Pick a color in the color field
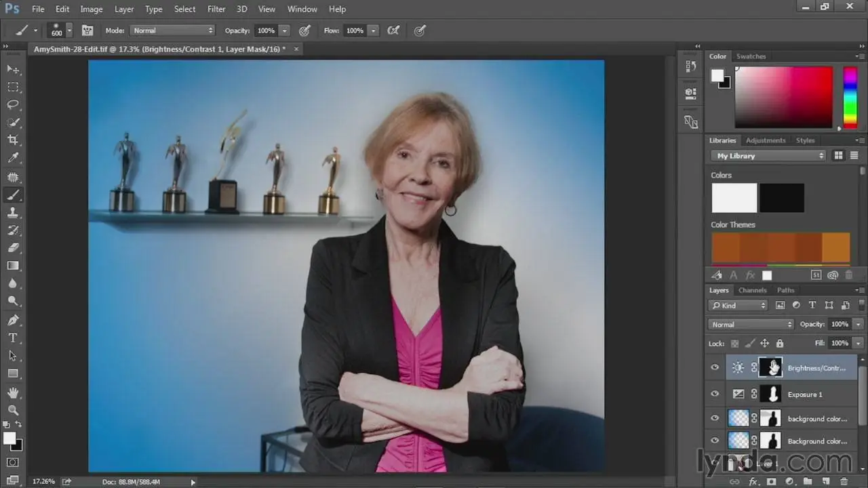 coord(784,97)
